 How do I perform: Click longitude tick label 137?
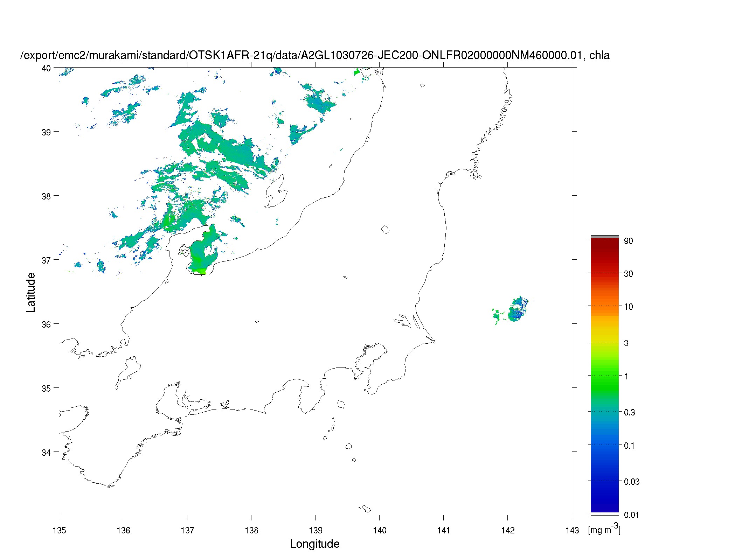point(187,531)
